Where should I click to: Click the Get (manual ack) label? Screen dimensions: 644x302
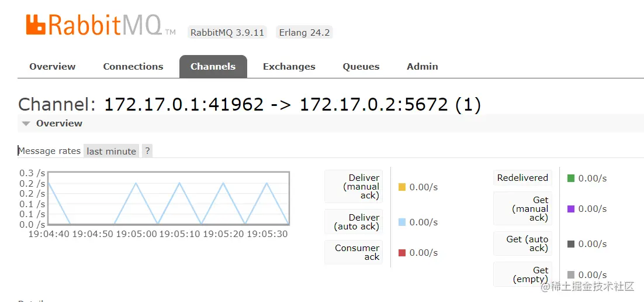pyautogui.click(x=522, y=208)
